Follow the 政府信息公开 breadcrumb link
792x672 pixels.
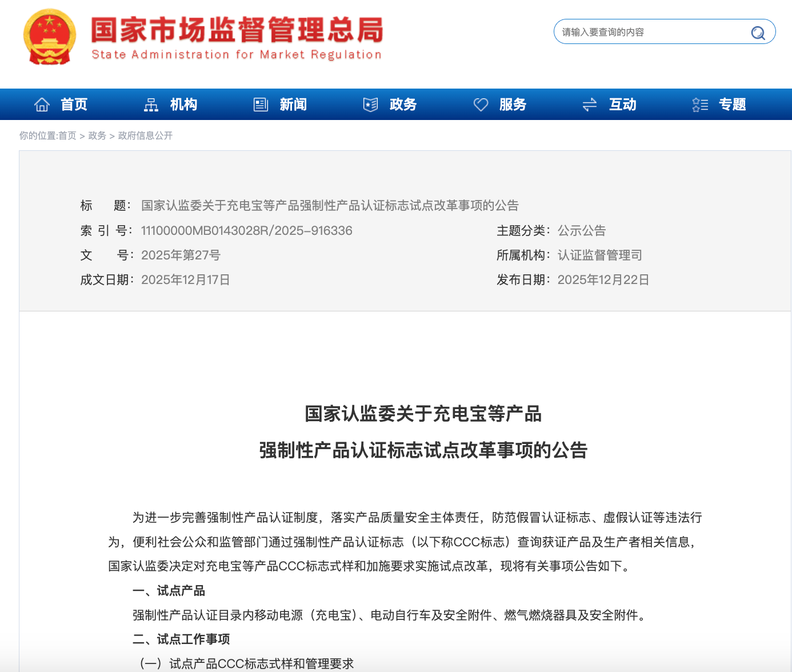145,136
